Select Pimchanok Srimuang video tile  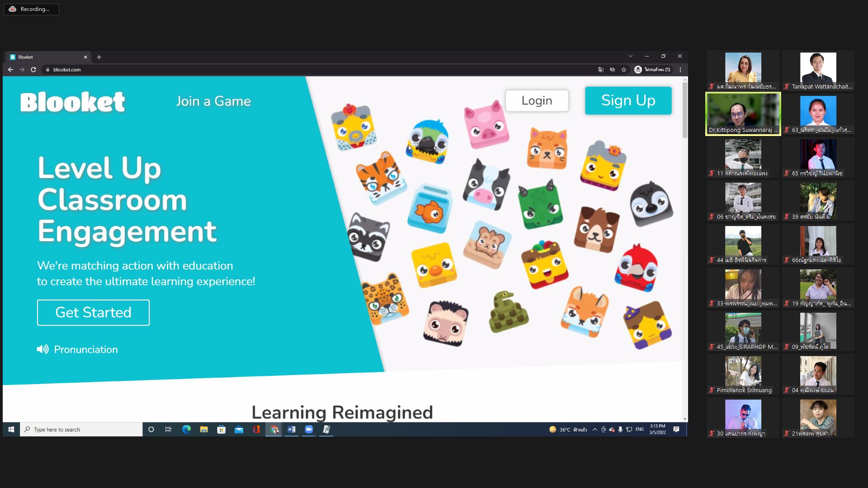click(743, 374)
